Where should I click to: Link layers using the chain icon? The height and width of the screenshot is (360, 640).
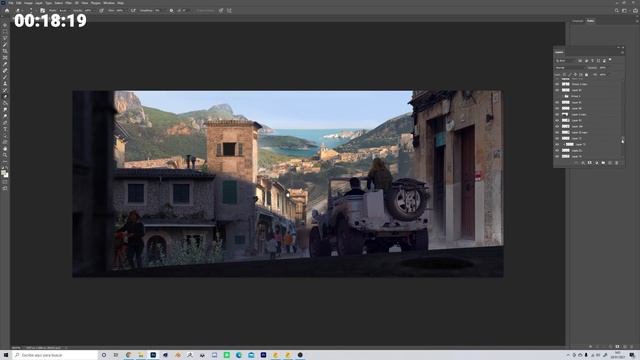pyautogui.click(x=576, y=162)
